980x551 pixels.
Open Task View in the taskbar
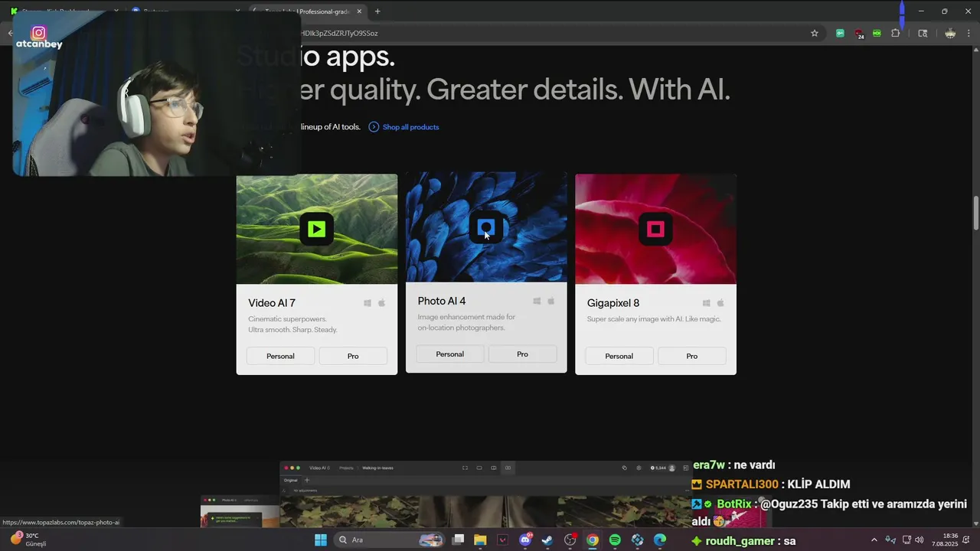458,540
